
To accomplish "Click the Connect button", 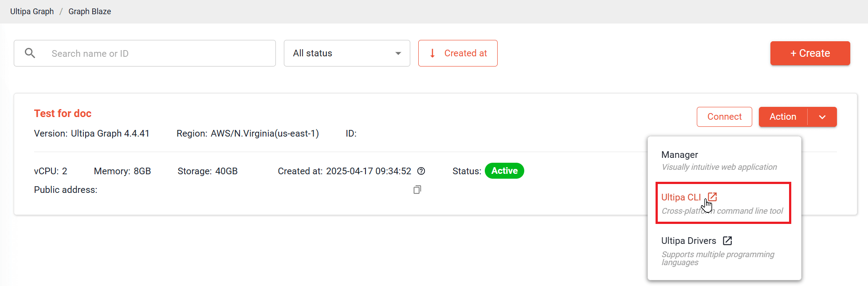I will tap(724, 117).
